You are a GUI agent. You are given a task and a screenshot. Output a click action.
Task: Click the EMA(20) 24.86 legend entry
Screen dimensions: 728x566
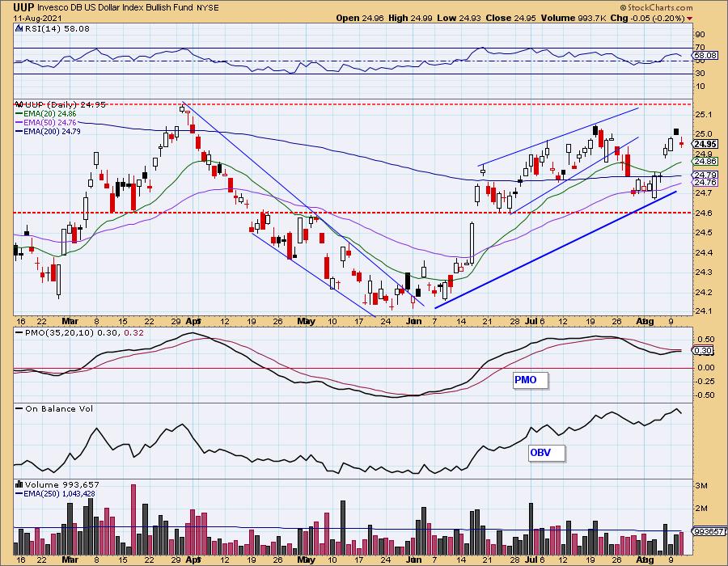tap(46, 114)
